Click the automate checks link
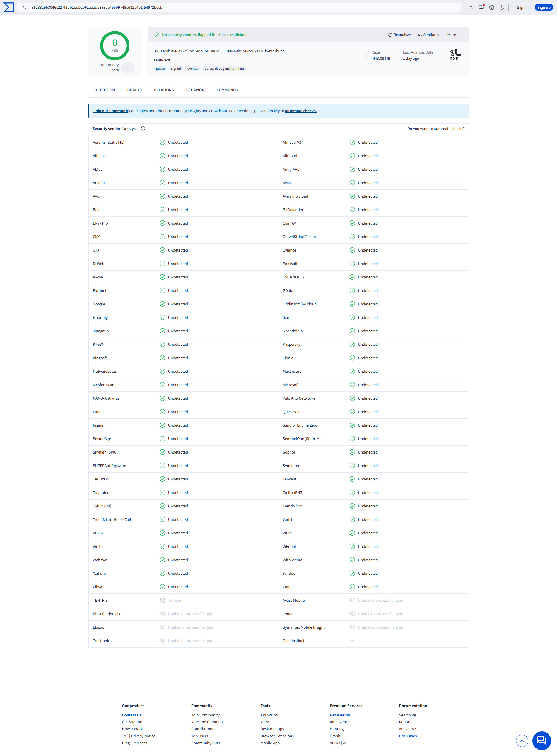Image resolution: width=557 pixels, height=756 pixels. pyautogui.click(x=301, y=111)
